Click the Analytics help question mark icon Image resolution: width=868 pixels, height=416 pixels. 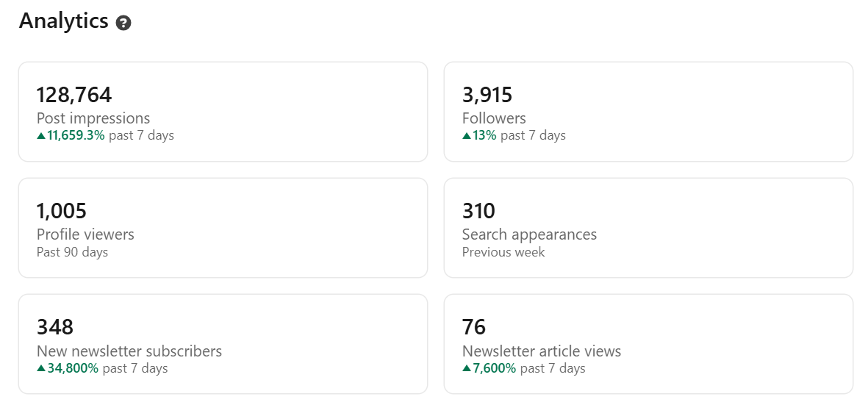(123, 23)
